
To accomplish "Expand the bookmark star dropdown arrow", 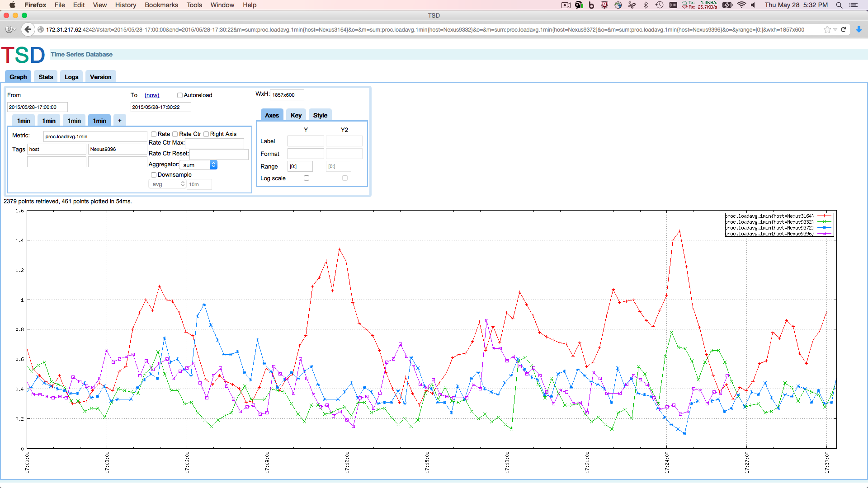I will (834, 29).
